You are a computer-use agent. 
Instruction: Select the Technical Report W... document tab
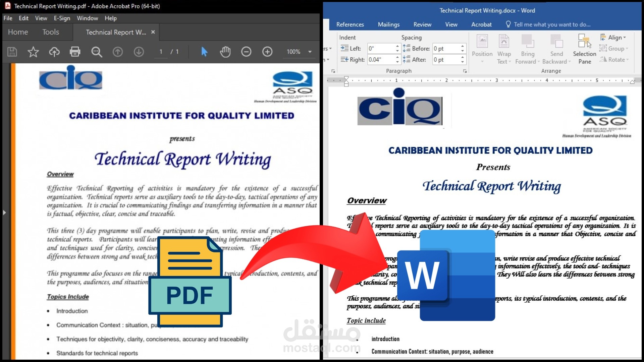pos(116,32)
